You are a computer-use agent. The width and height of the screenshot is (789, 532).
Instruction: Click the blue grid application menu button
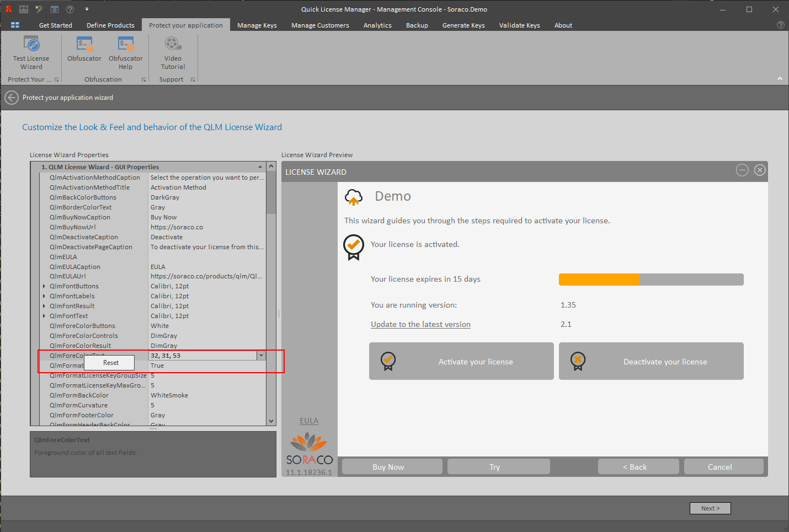(15, 25)
